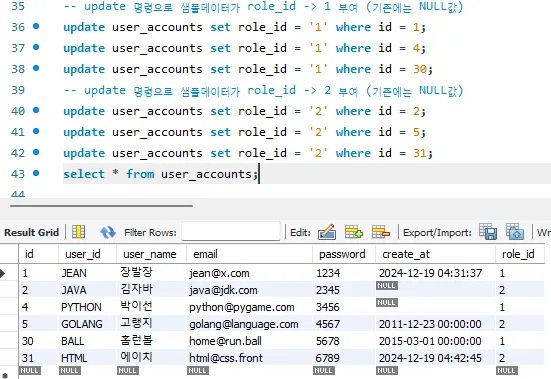The height and width of the screenshot is (379, 551).
Task: Select user_id cell JEAN
Action: [x=87, y=273]
